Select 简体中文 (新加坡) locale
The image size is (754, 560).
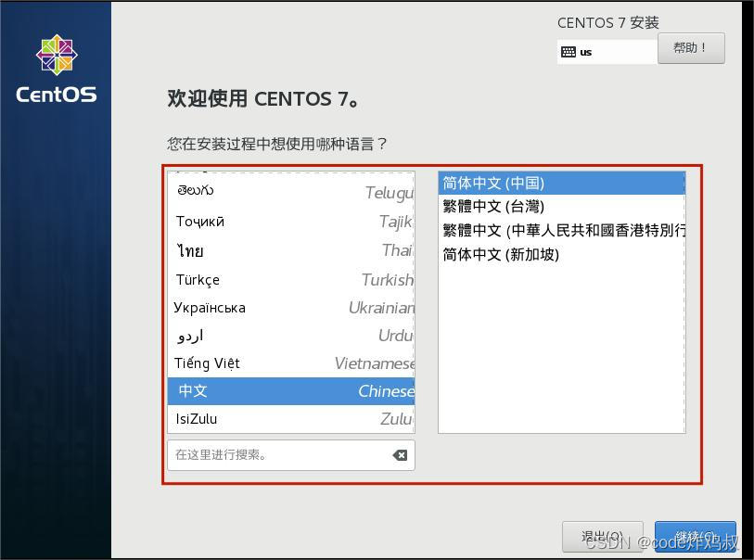(x=561, y=254)
